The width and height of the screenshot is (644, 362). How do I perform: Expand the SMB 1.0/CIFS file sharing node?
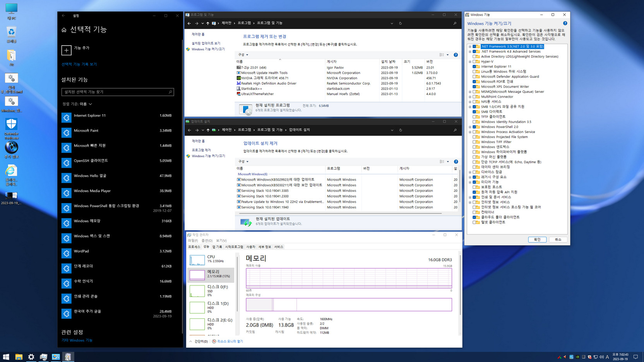click(470, 107)
